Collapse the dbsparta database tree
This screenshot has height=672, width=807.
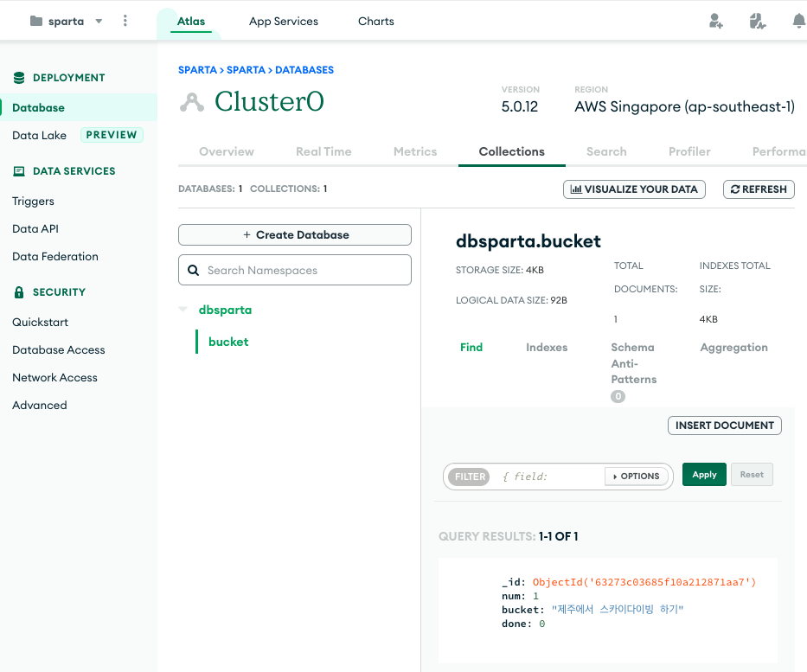click(183, 310)
